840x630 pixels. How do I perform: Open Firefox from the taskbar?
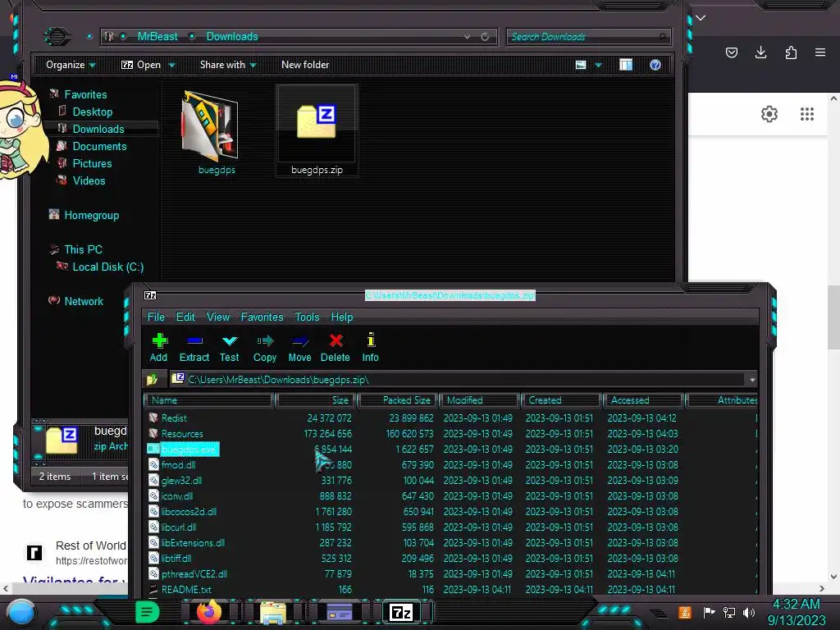(209, 611)
